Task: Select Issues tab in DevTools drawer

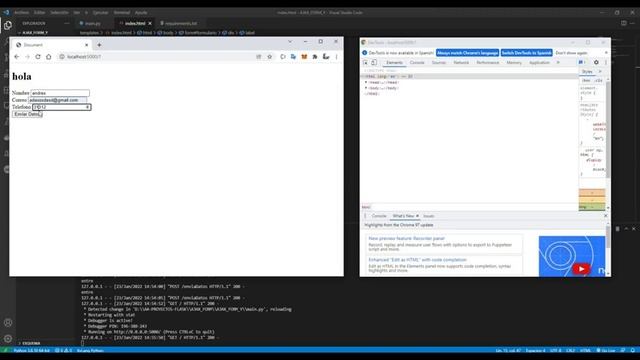Action: pos(429,216)
